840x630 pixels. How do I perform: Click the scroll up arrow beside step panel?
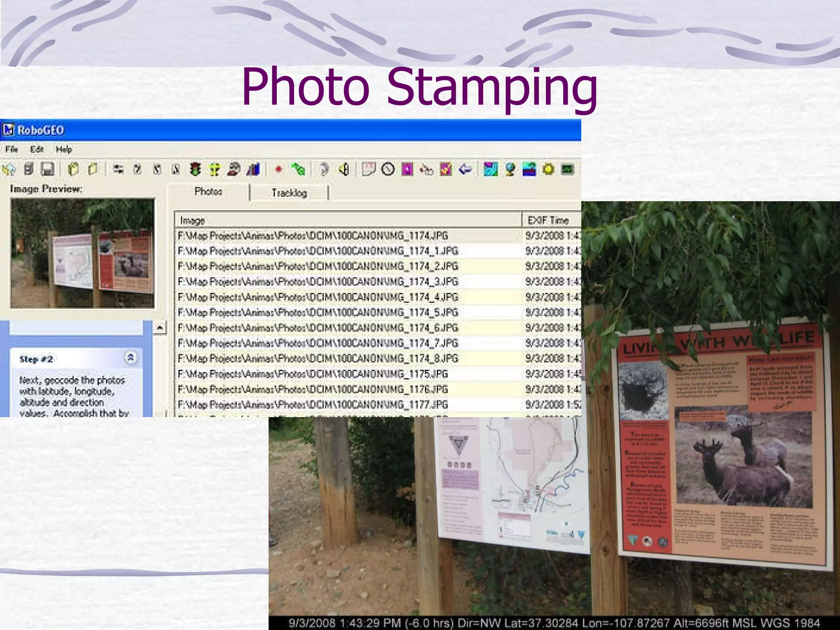coord(160,327)
